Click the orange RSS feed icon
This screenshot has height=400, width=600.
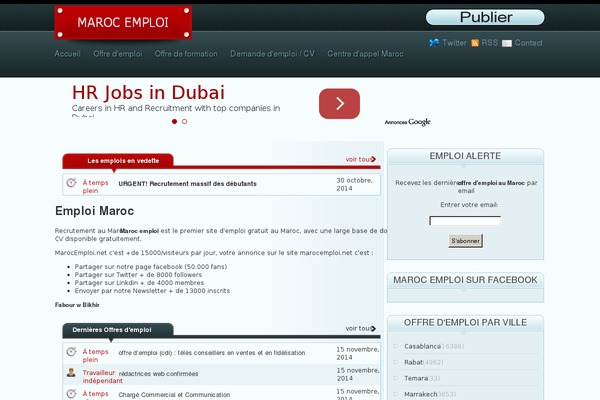475,43
